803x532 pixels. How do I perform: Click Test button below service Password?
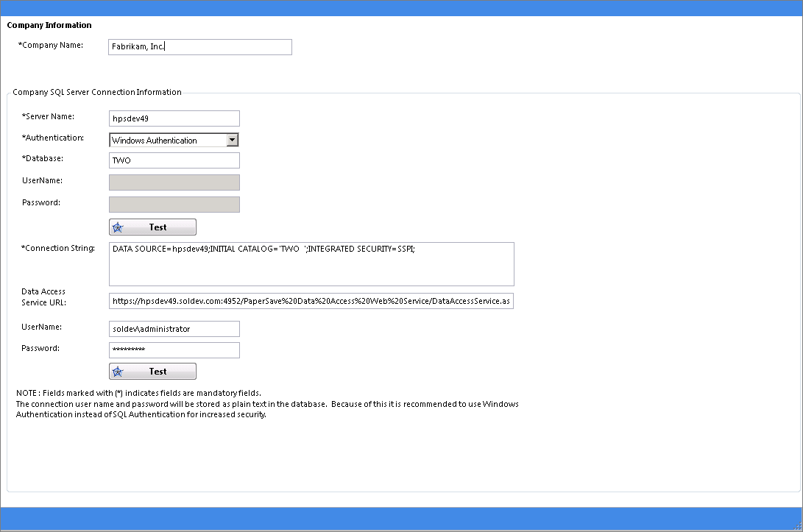(152, 371)
